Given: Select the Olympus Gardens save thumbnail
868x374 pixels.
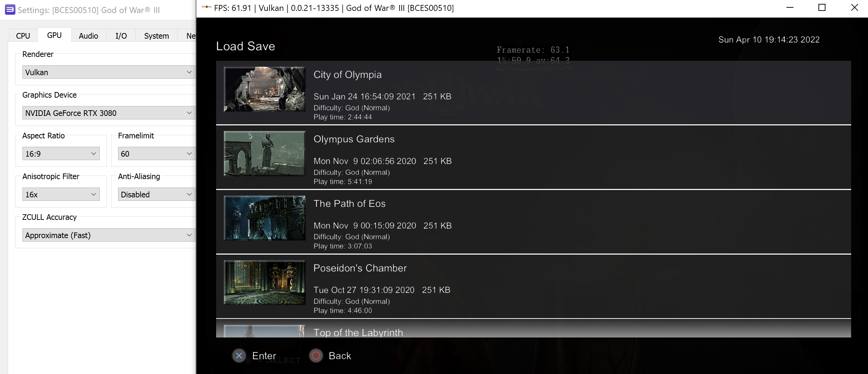Looking at the screenshot, I should coord(264,153).
